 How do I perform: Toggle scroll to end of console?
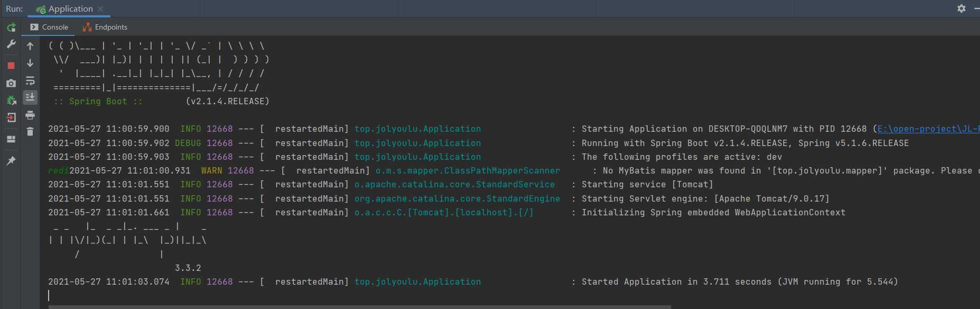point(30,97)
